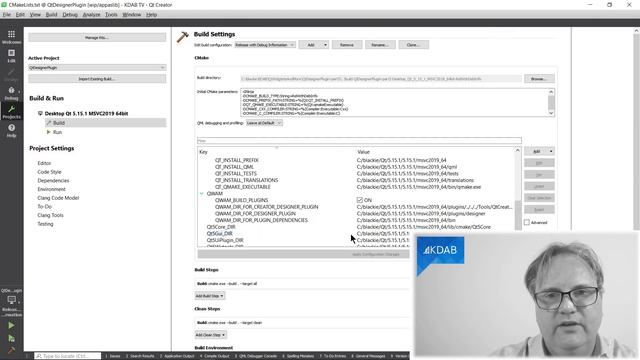The width and height of the screenshot is (640, 360).
Task: Enable the Advanced checkbox
Action: coord(527,222)
